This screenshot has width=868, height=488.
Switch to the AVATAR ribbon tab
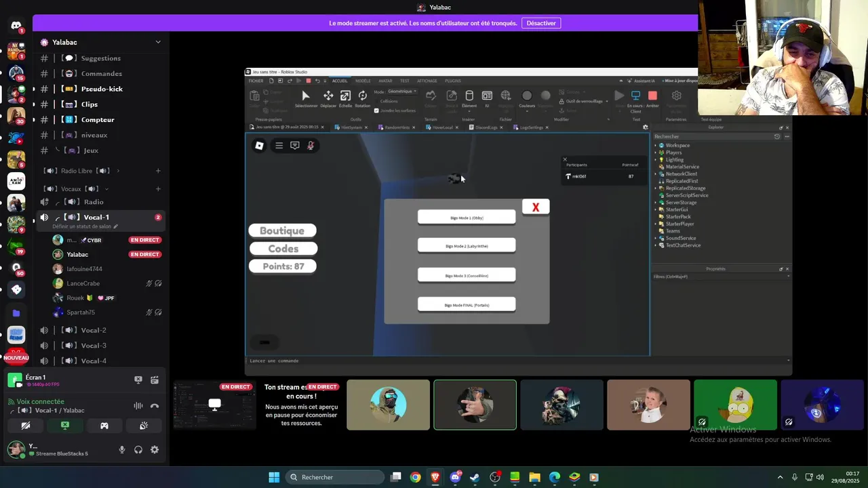pos(385,81)
